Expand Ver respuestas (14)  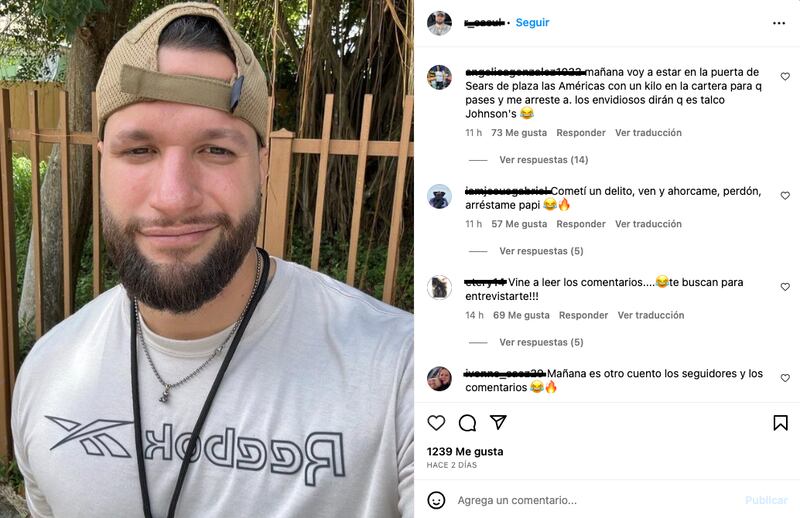[x=543, y=160]
